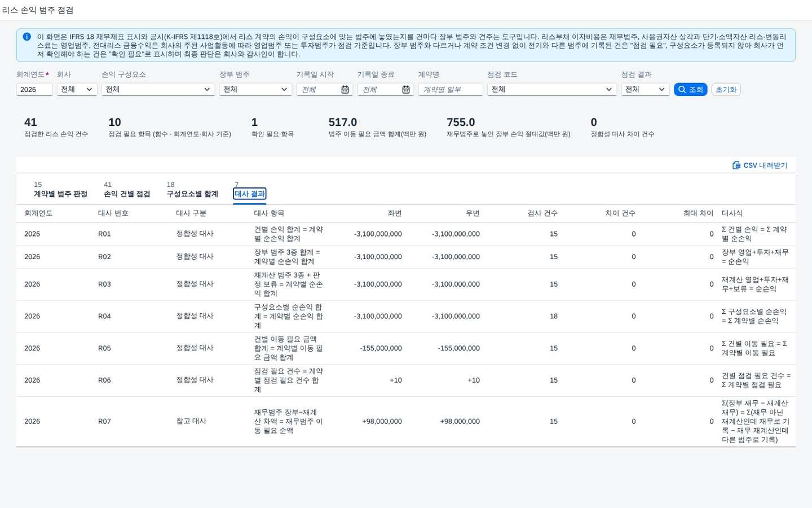Switch to the 계약별 범주 판정 tab
812x508 pixels.
tap(60, 194)
